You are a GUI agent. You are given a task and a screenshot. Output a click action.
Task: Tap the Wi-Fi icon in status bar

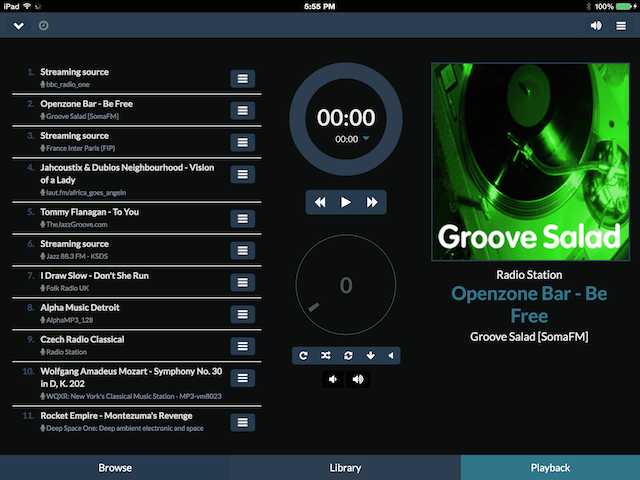click(x=27, y=6)
